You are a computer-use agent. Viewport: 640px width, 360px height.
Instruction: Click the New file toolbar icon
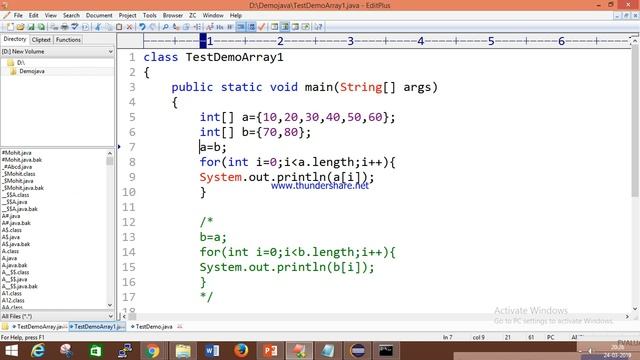point(10,27)
